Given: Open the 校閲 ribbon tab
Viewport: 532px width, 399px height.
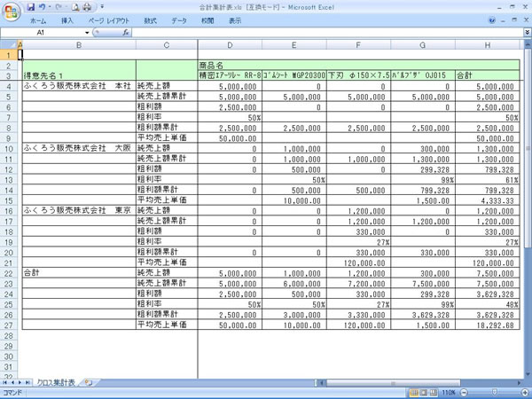Looking at the screenshot, I should point(207,20).
